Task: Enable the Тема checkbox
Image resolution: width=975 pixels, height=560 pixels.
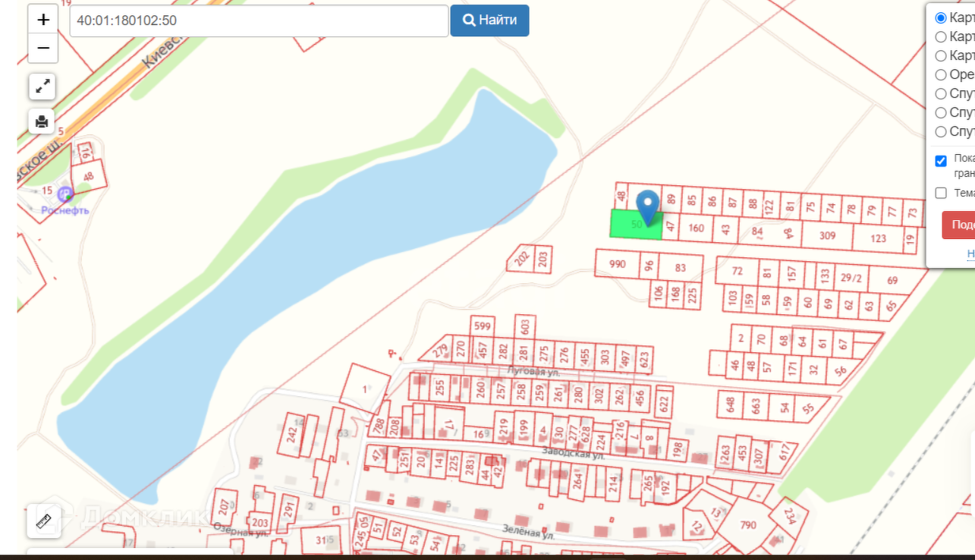Action: click(941, 193)
